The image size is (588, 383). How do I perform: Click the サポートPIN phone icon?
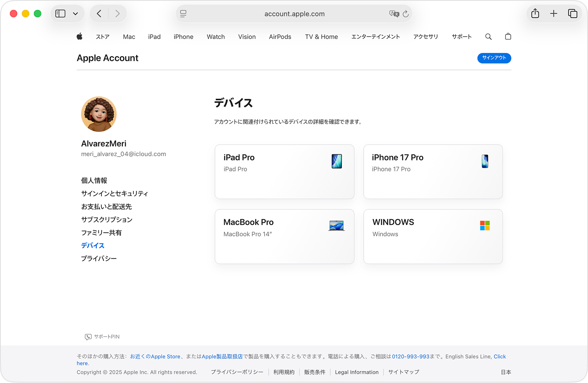pos(88,337)
